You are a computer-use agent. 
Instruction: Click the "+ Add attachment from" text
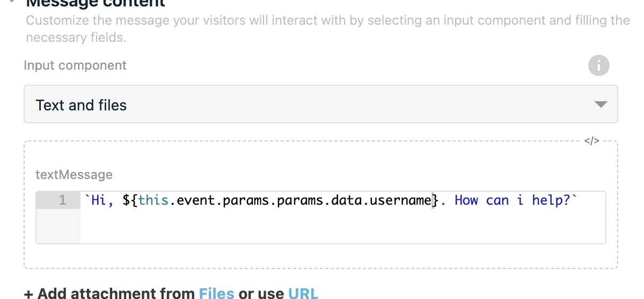click(109, 293)
